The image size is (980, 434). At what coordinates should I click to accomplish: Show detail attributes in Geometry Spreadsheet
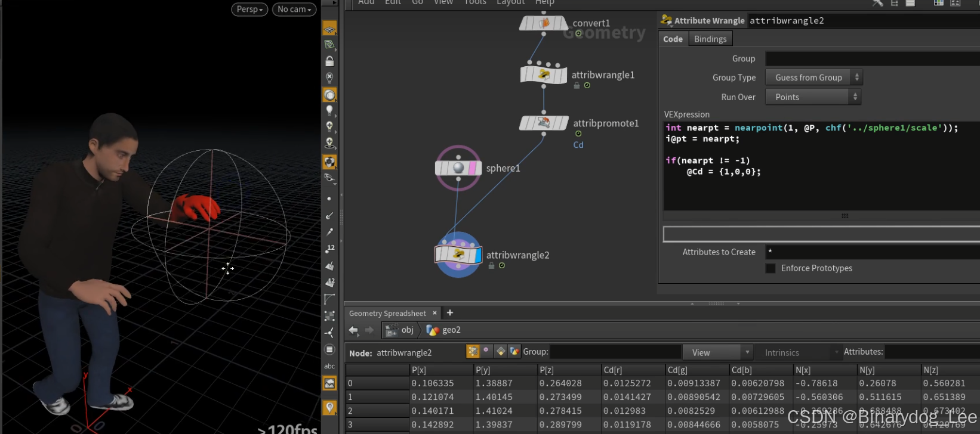click(x=514, y=352)
